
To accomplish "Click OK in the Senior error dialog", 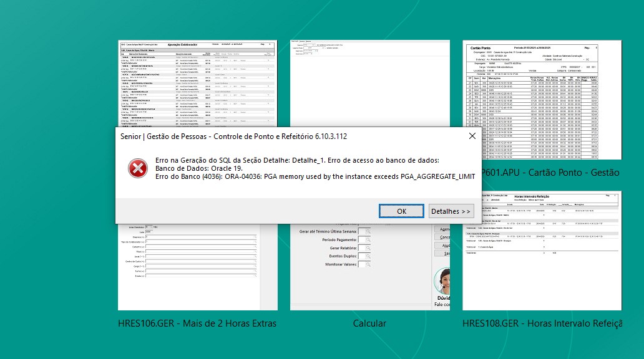I will pos(401,211).
